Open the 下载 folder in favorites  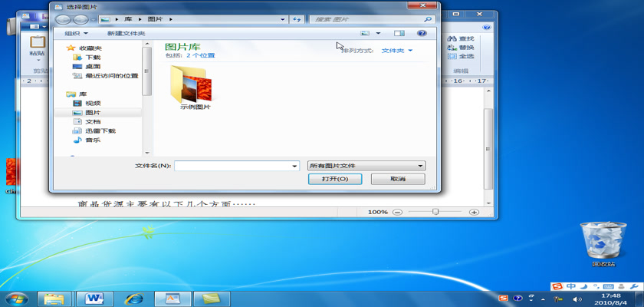pos(92,58)
